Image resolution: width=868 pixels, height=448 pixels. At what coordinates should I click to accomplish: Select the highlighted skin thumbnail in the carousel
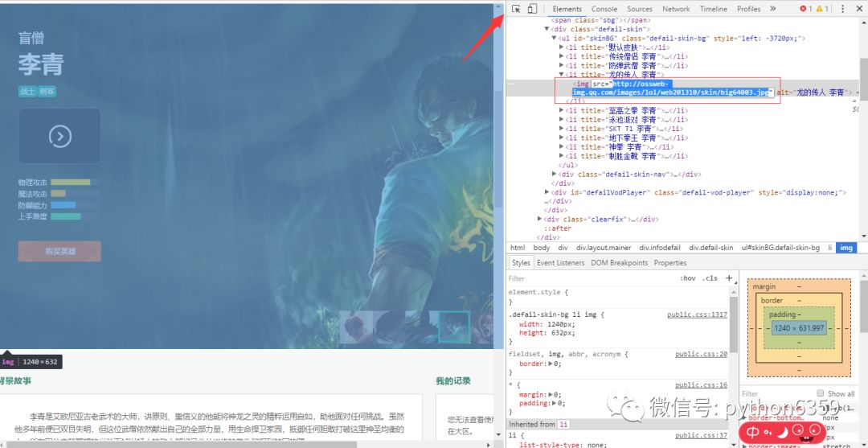click(x=454, y=327)
